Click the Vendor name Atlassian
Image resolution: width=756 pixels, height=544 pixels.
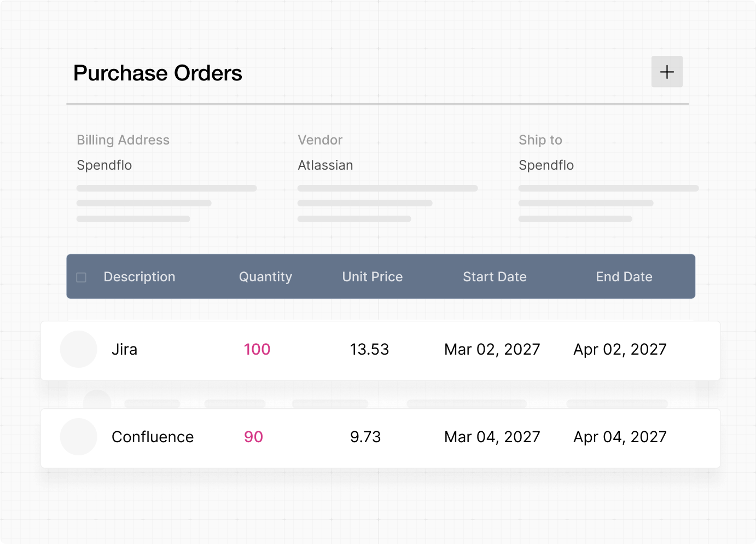tap(325, 165)
